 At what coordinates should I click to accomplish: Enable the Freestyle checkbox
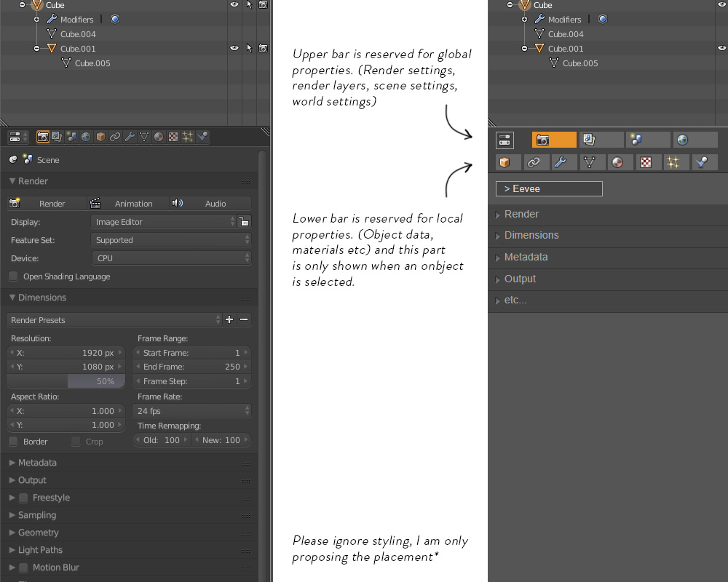(x=23, y=498)
